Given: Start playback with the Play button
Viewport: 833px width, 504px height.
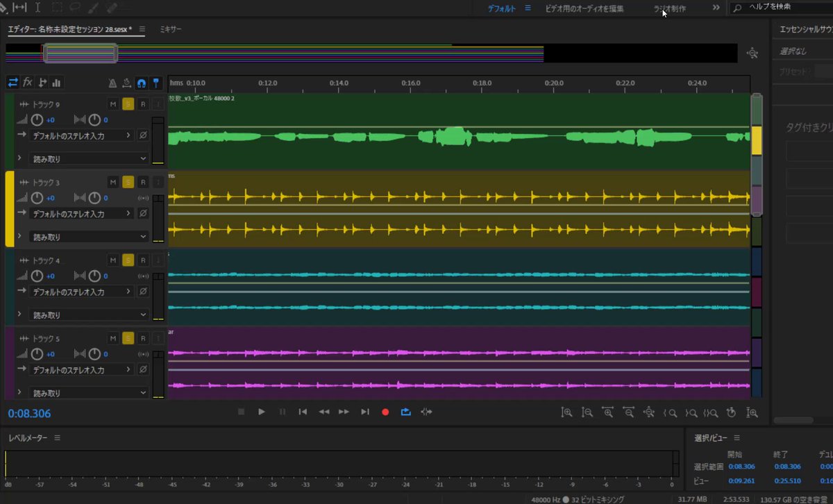Looking at the screenshot, I should click(x=262, y=412).
